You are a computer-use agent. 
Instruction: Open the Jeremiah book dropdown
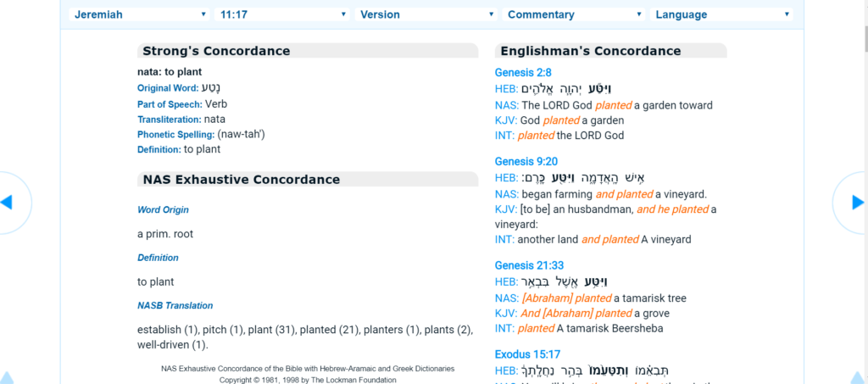point(140,14)
